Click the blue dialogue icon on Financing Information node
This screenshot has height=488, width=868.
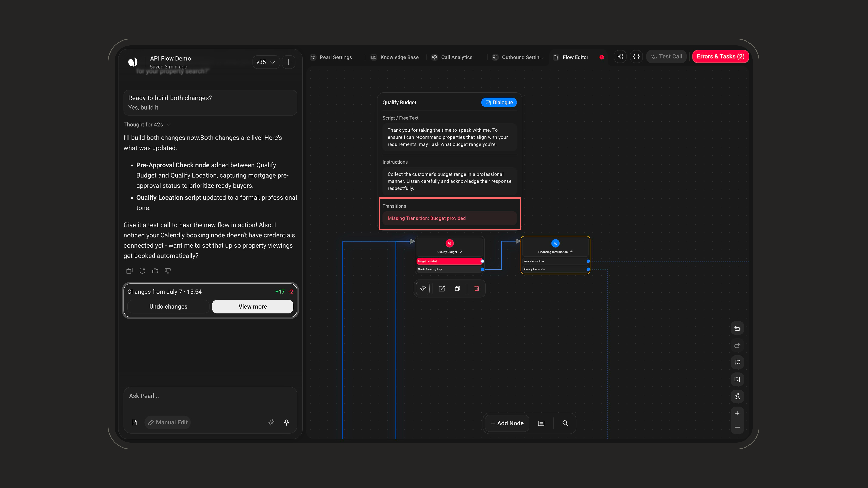(x=555, y=243)
